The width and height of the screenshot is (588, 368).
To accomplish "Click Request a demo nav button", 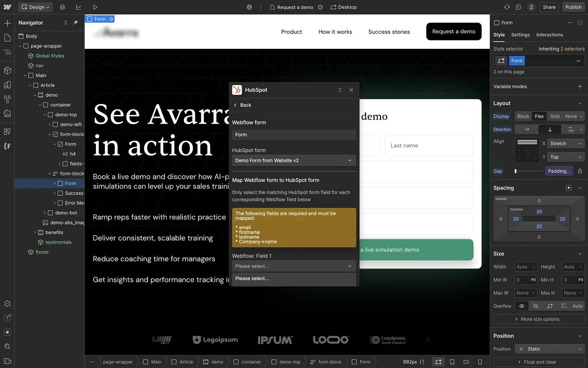I will (454, 32).
